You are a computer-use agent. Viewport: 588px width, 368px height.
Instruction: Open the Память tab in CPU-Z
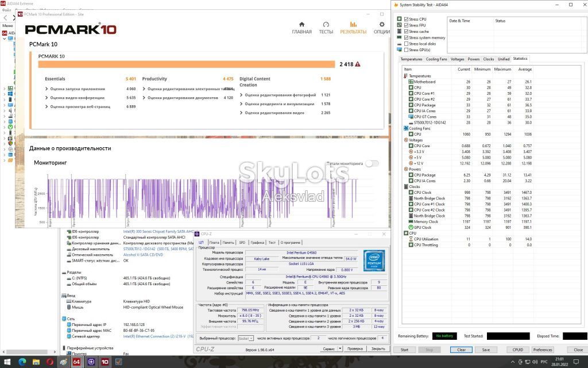[228, 243]
